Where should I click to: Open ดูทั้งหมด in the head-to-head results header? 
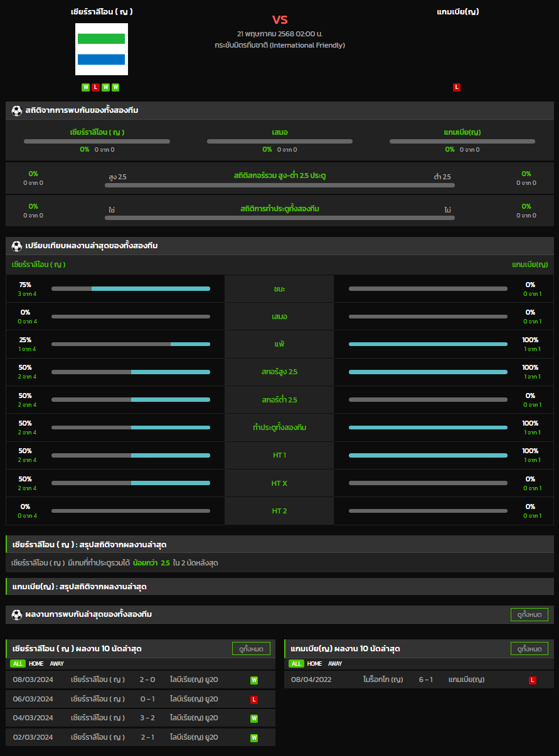(x=530, y=614)
